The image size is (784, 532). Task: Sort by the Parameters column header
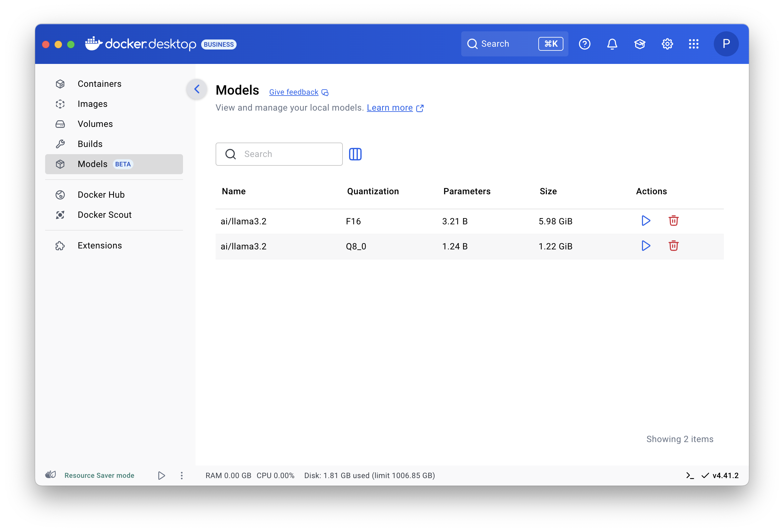(467, 191)
